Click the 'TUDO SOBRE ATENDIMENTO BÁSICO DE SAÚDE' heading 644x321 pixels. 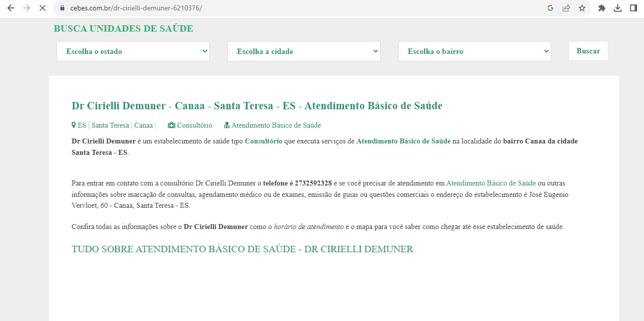(243, 249)
